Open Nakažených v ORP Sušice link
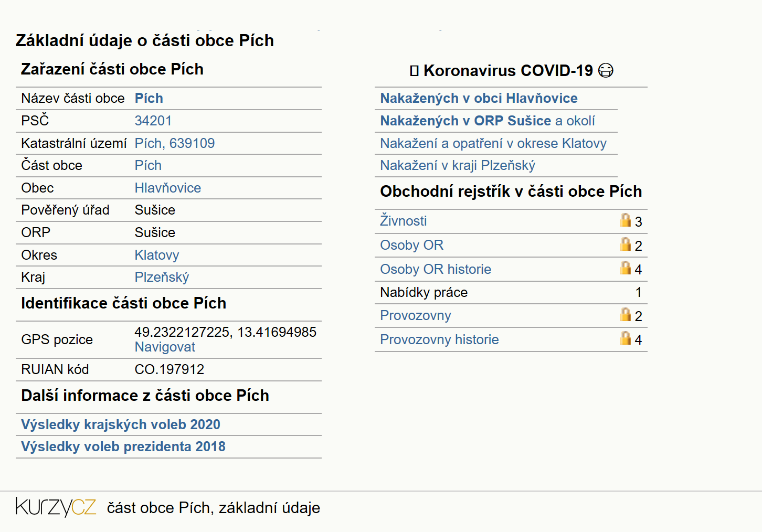This screenshot has height=532, width=762. [465, 121]
